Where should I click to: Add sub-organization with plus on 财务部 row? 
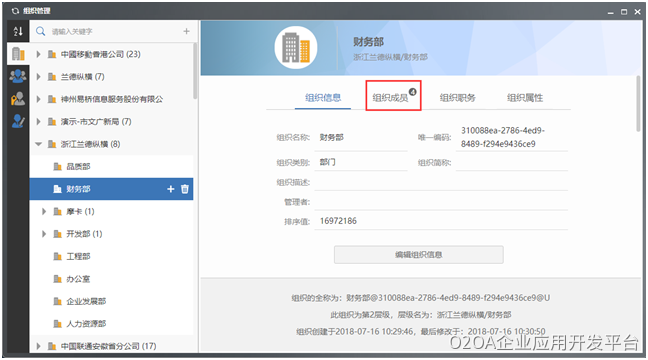coord(171,189)
